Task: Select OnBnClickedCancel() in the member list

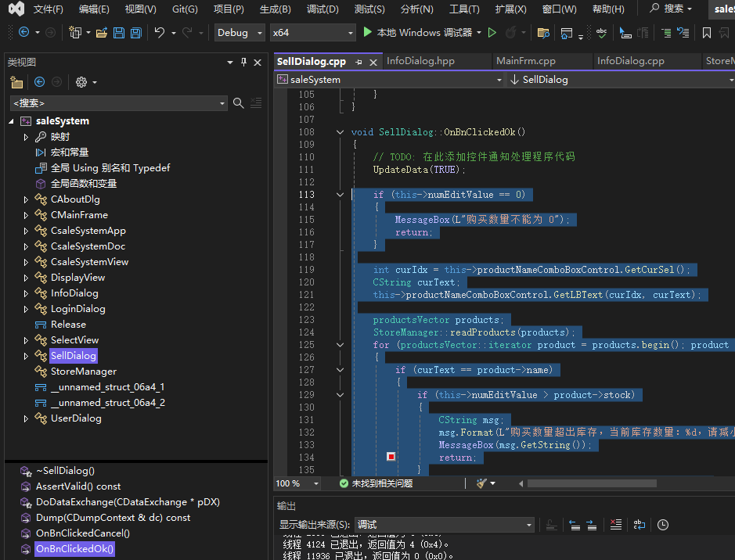Action: click(x=82, y=533)
